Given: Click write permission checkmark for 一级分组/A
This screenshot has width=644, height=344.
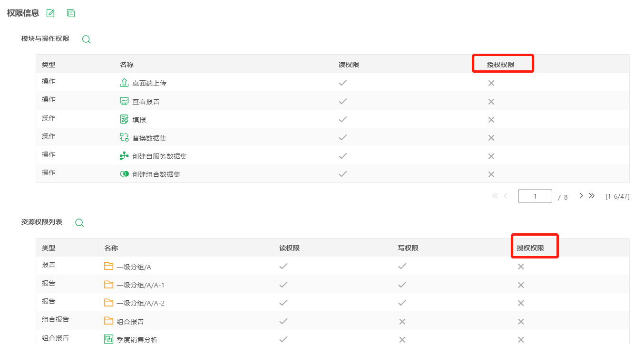Looking at the screenshot, I should click(x=402, y=266).
